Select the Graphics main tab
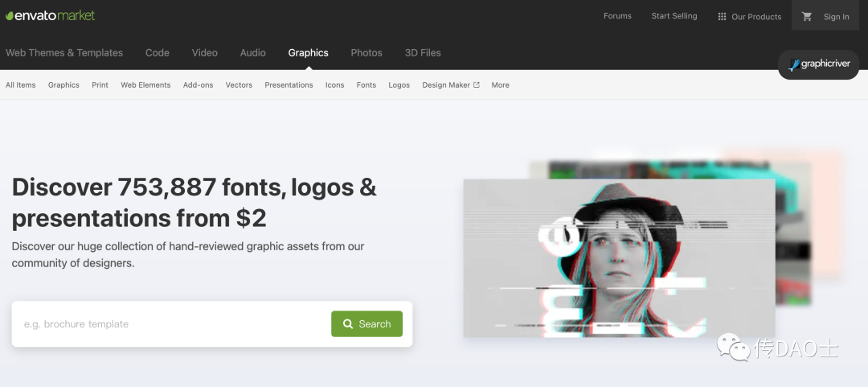The width and height of the screenshot is (868, 387). pos(309,52)
